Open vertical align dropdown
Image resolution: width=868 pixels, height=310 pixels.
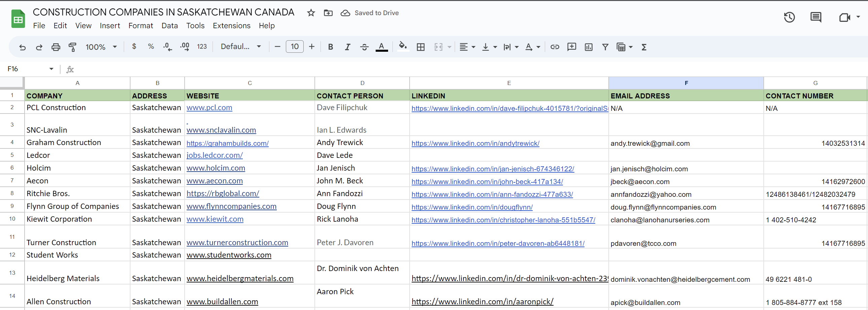(x=489, y=47)
